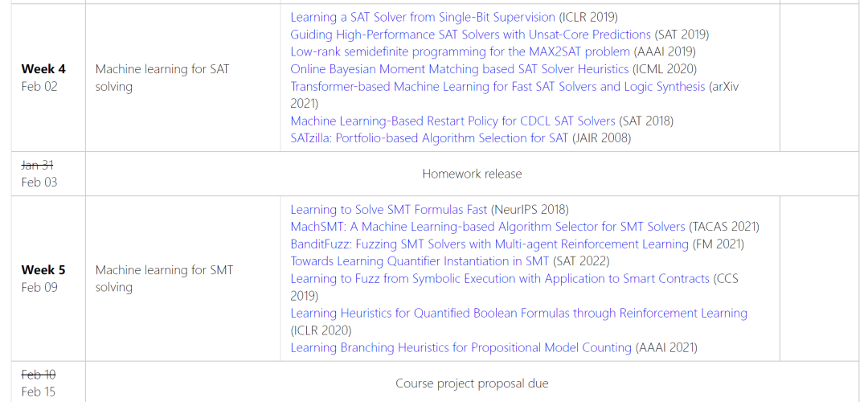This screenshot has height=402, width=868.
Task: Click Learning to Fuzz from Symbolic Execution link
Action: coord(500,278)
